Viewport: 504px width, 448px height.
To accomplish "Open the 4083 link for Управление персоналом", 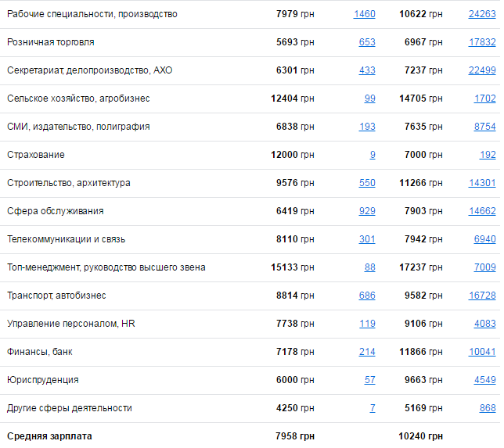I will (484, 324).
